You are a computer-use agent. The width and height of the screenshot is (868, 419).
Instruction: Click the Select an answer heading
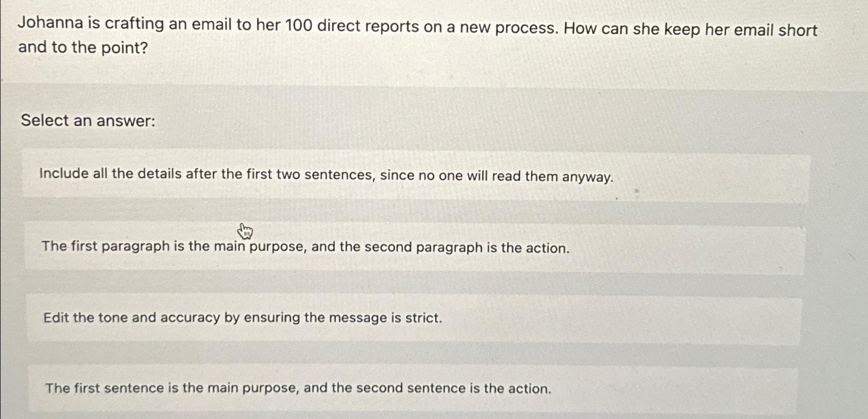(x=87, y=120)
